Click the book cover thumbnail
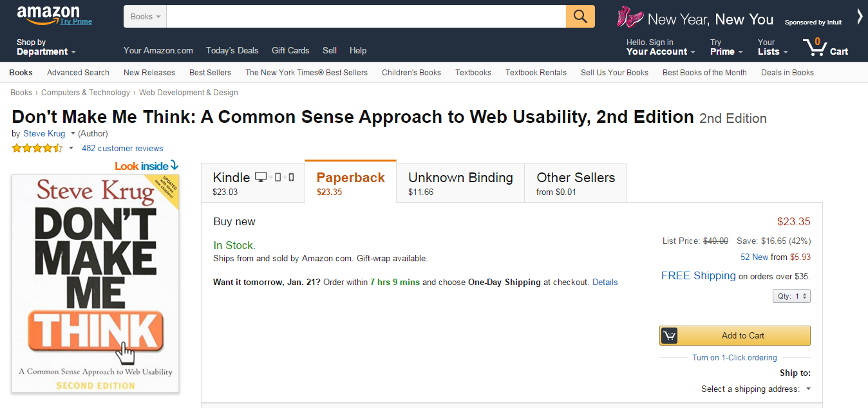 point(95,283)
